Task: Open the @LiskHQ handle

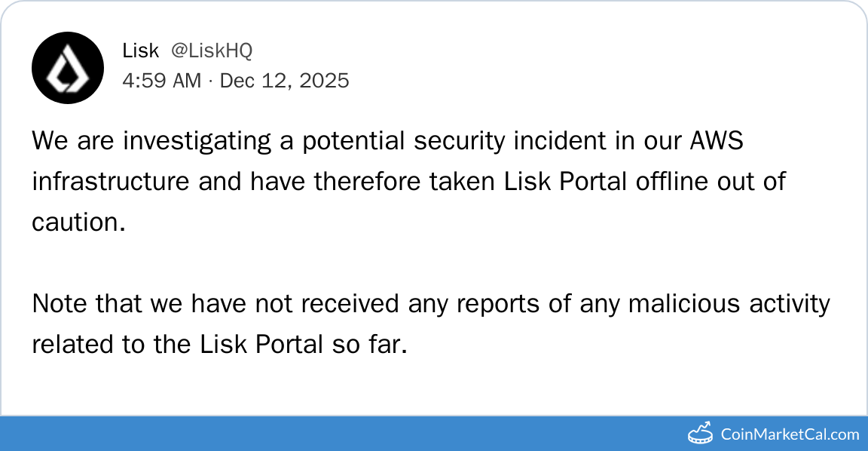Action: point(212,51)
